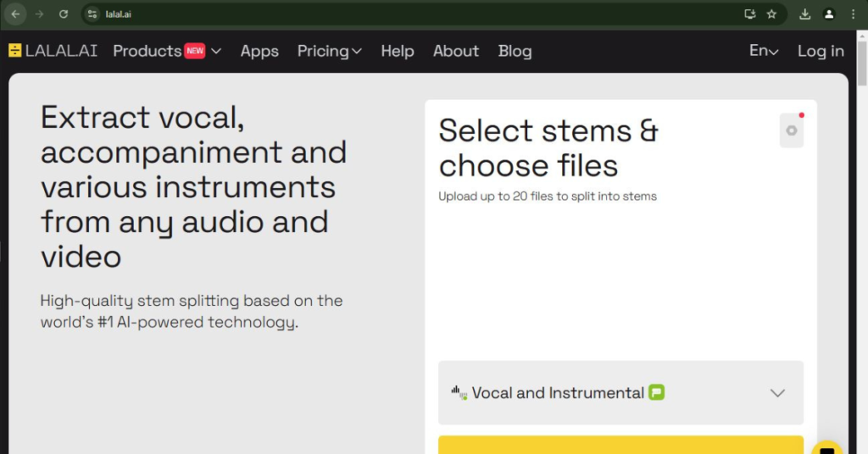868x454 pixels.
Task: Click the stem waveform icon before Vocal
Action: point(459,393)
